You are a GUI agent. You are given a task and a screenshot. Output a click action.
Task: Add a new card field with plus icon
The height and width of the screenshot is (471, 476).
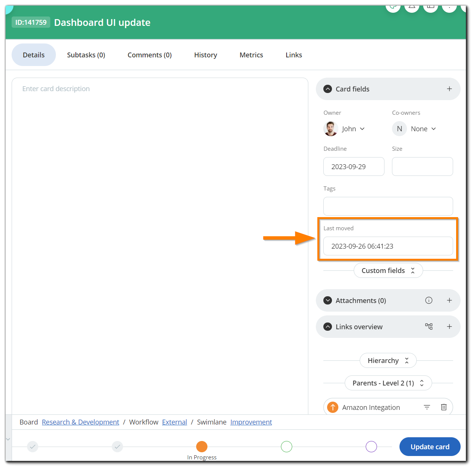[449, 89]
